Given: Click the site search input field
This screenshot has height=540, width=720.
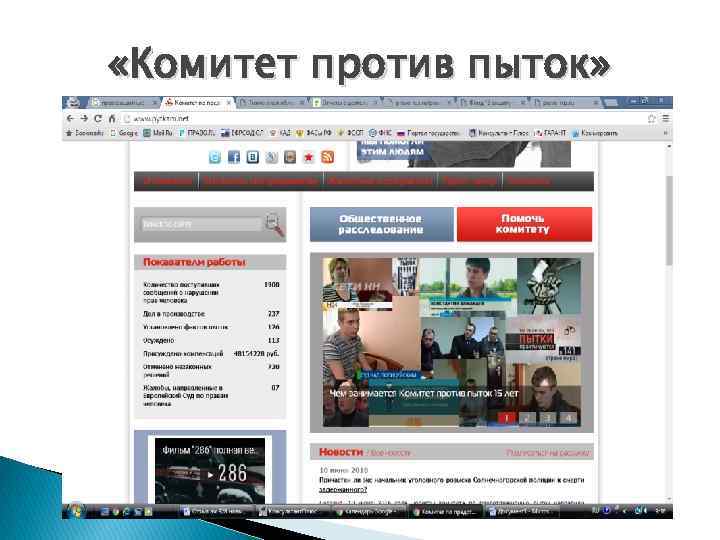Looking at the screenshot, I should click(x=201, y=224).
